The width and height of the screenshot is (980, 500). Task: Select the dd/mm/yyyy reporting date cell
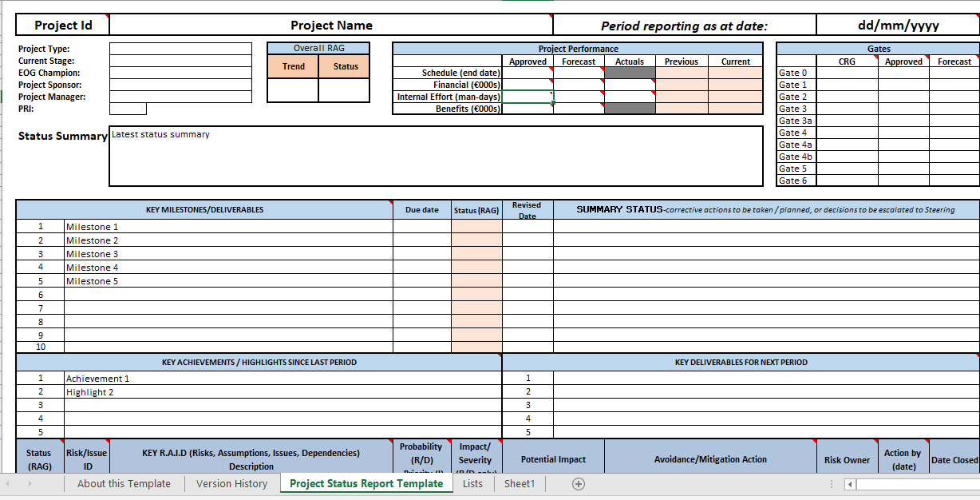pyautogui.click(x=895, y=24)
